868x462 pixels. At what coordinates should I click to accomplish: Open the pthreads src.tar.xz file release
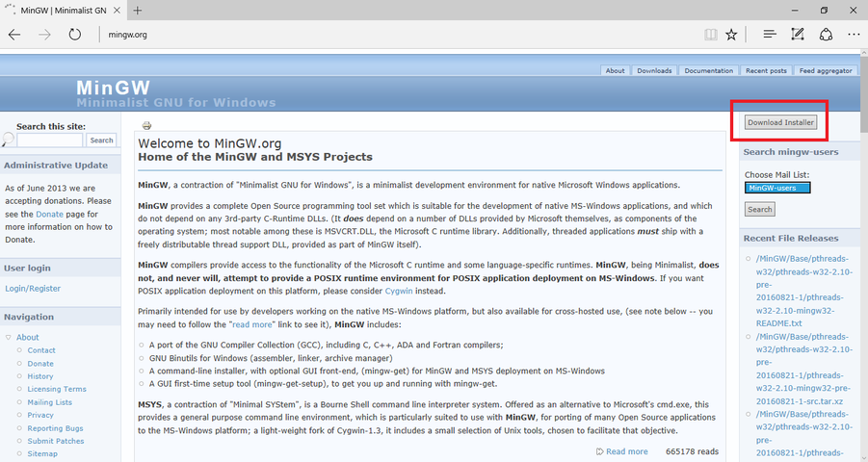(802, 369)
